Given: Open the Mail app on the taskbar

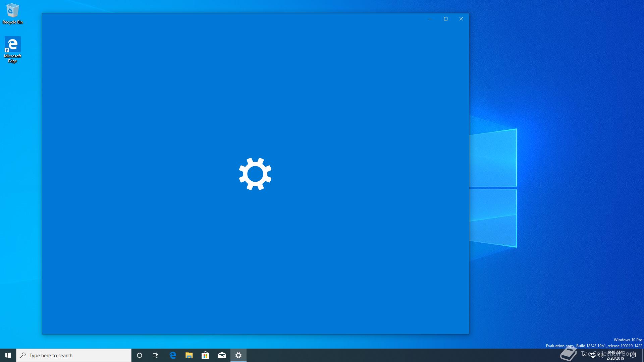Looking at the screenshot, I should [222, 355].
